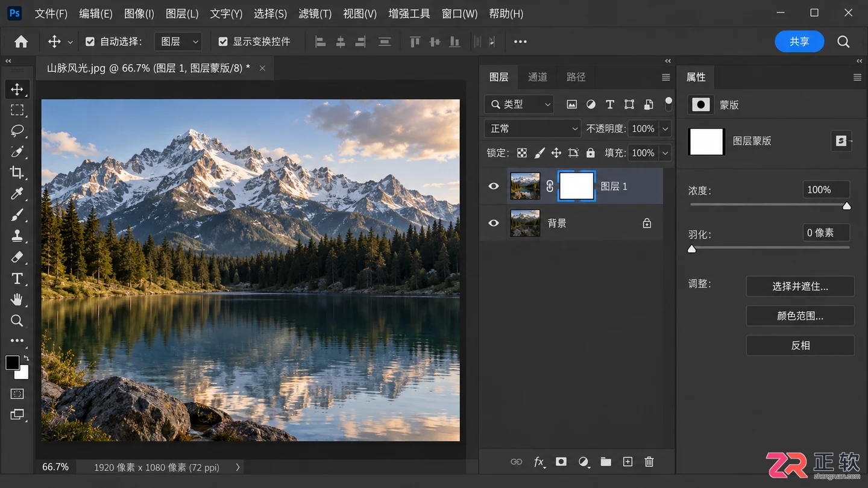Hide the 背景 layer visibility eye
868x488 pixels.
pyautogui.click(x=494, y=223)
